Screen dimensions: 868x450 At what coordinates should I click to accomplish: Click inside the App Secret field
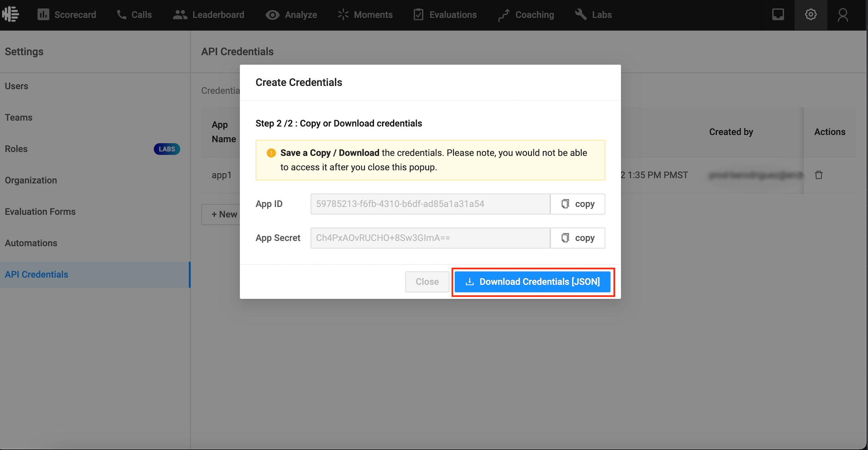(430, 238)
